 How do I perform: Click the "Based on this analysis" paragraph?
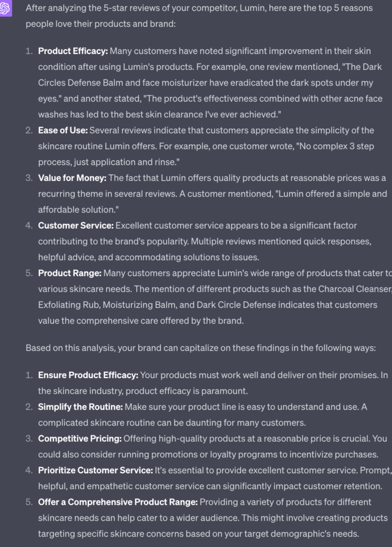point(201,348)
